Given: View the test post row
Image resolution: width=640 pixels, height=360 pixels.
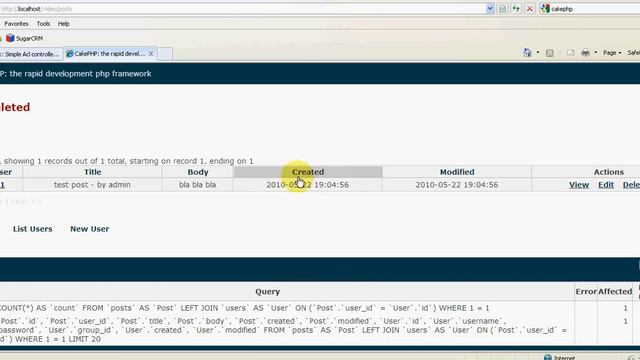Looking at the screenshot, I should 579,185.
